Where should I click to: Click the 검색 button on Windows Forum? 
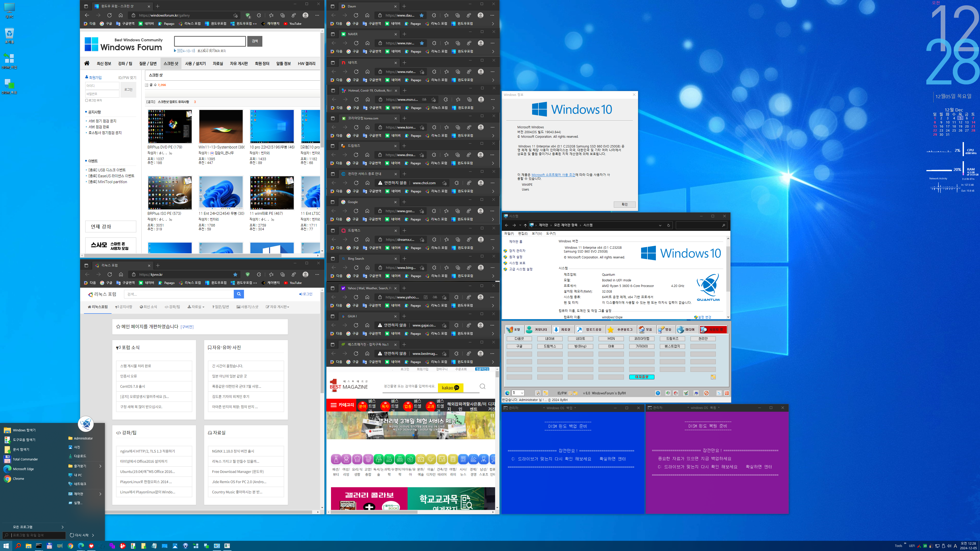click(x=254, y=41)
